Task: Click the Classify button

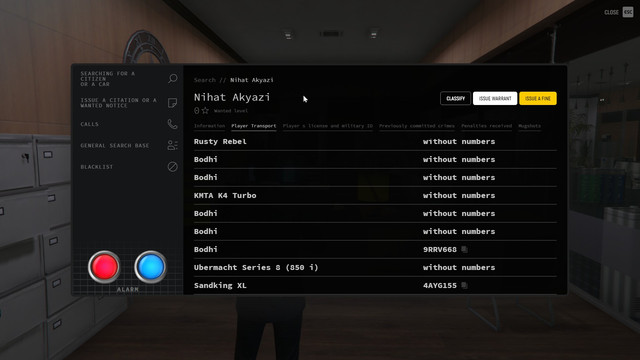Action: pyautogui.click(x=456, y=98)
